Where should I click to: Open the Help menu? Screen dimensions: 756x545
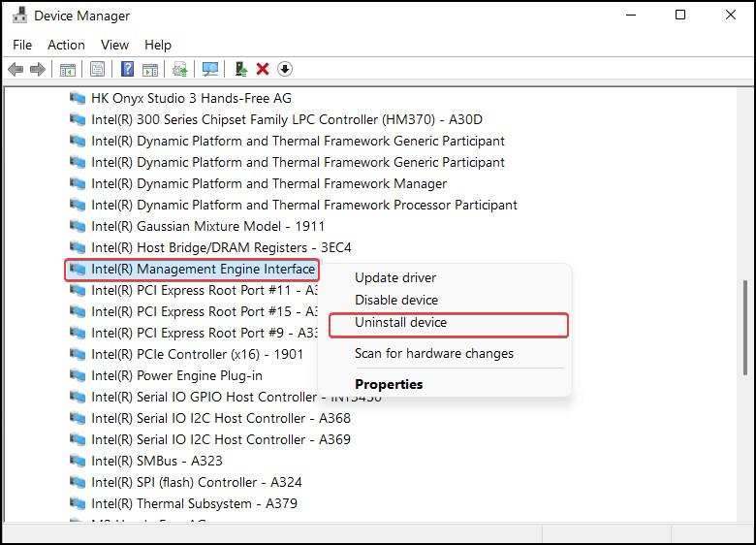tap(158, 45)
